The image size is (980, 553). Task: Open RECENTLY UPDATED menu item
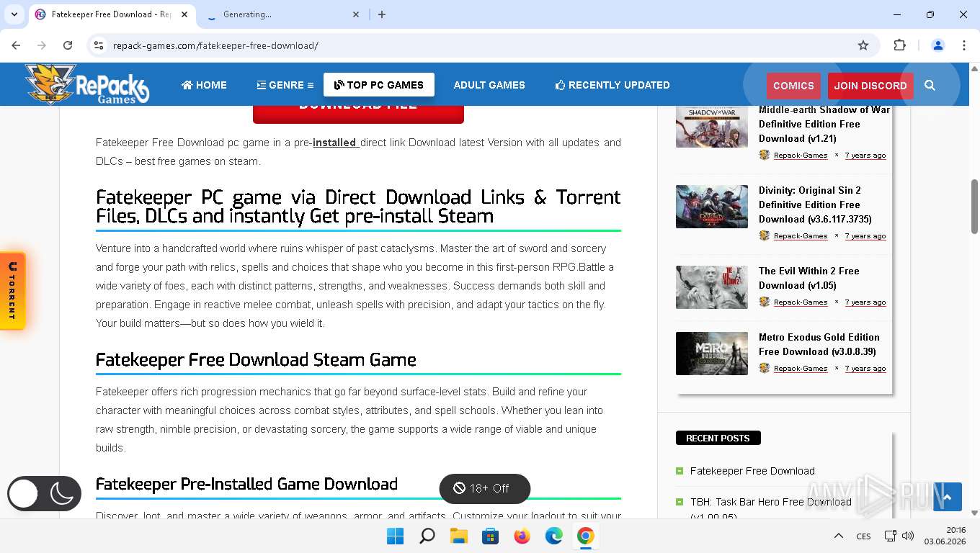tap(612, 85)
